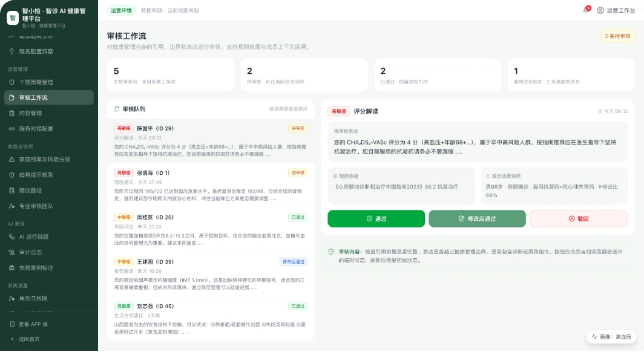
Task: Open 服务配置洞察 in sidebar
Action: tap(49, 51)
